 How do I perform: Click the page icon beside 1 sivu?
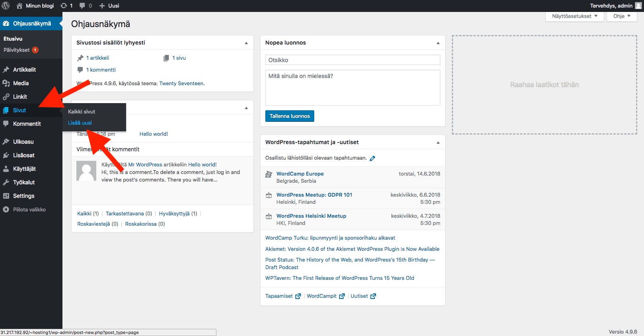click(x=166, y=58)
